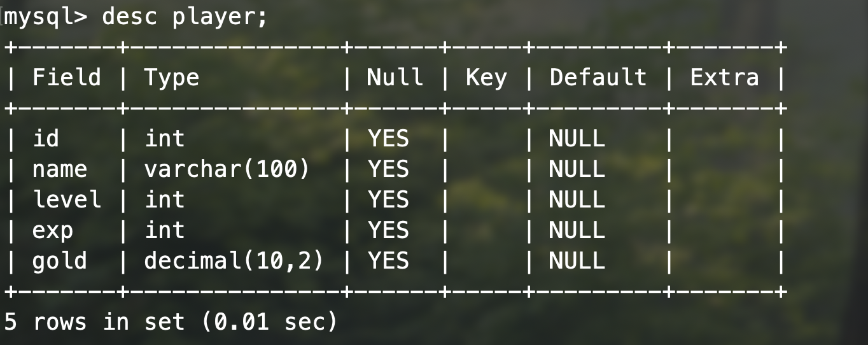Click the Extra column header
Viewport: 868px width, 345px height.
pos(724,78)
